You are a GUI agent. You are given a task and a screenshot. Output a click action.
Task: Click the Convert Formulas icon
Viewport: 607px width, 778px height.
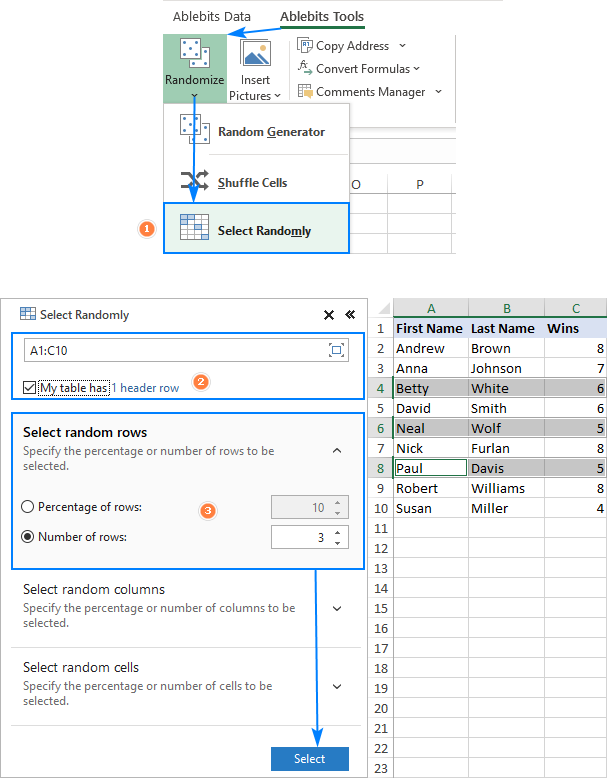pyautogui.click(x=304, y=68)
